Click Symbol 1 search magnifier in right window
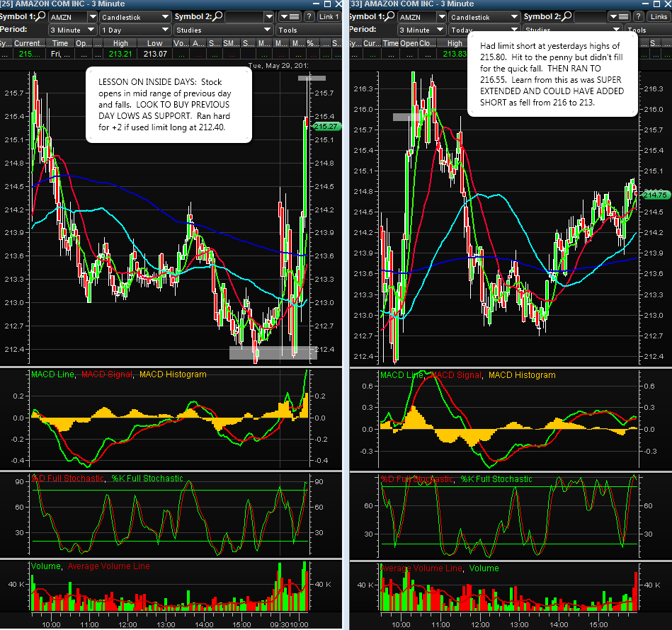 click(390, 16)
